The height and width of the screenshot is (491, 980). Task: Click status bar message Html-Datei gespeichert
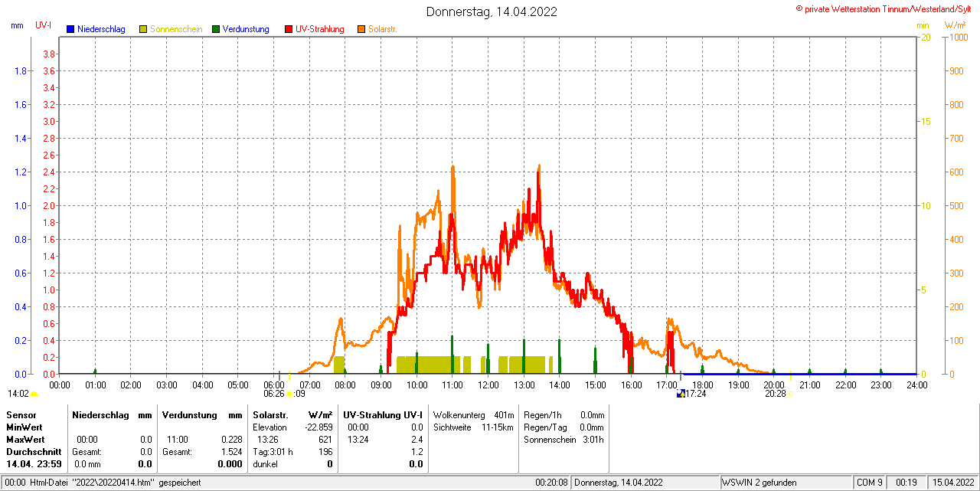(x=116, y=483)
